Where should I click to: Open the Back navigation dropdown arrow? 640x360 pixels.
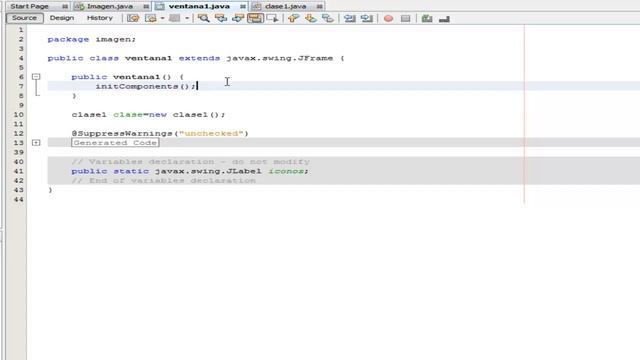[x=162, y=18]
